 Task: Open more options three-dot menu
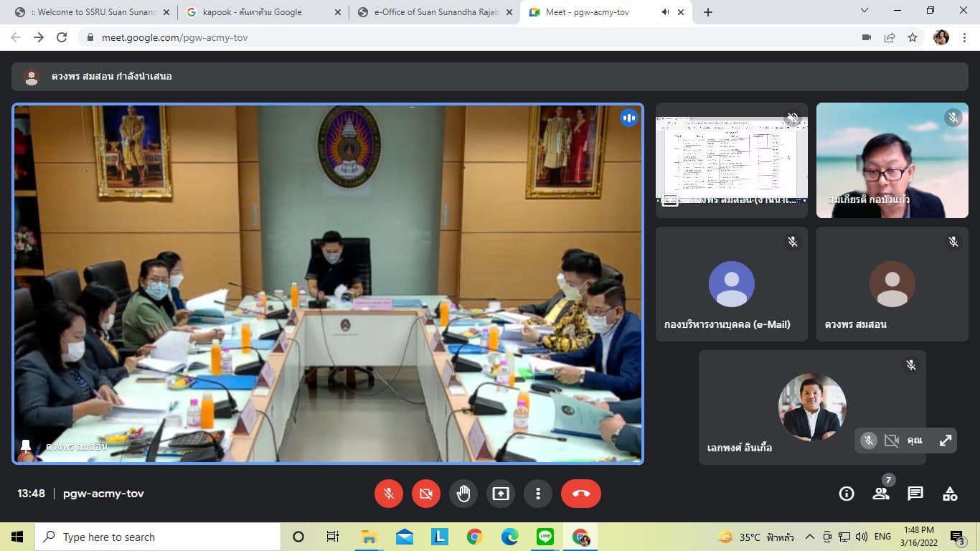point(538,494)
